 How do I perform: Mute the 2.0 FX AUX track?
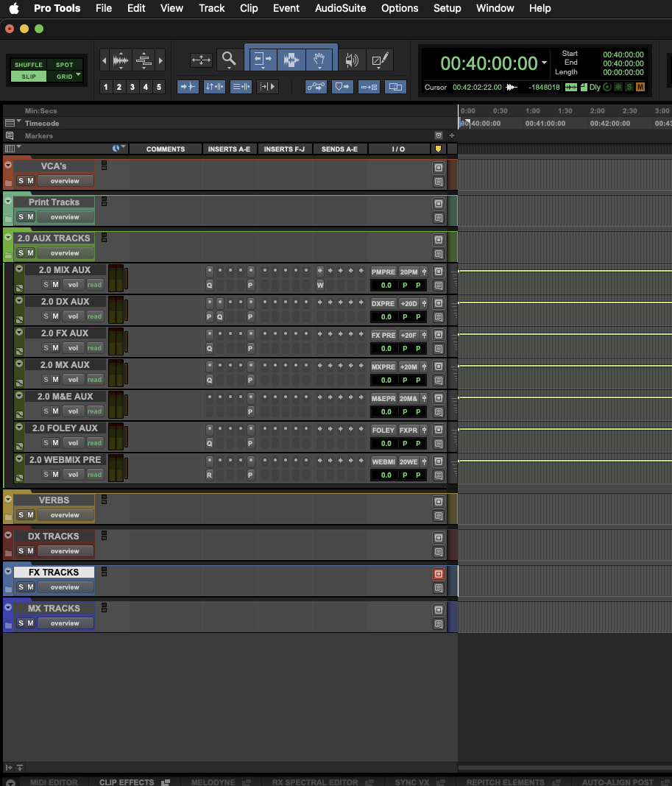pyautogui.click(x=55, y=348)
